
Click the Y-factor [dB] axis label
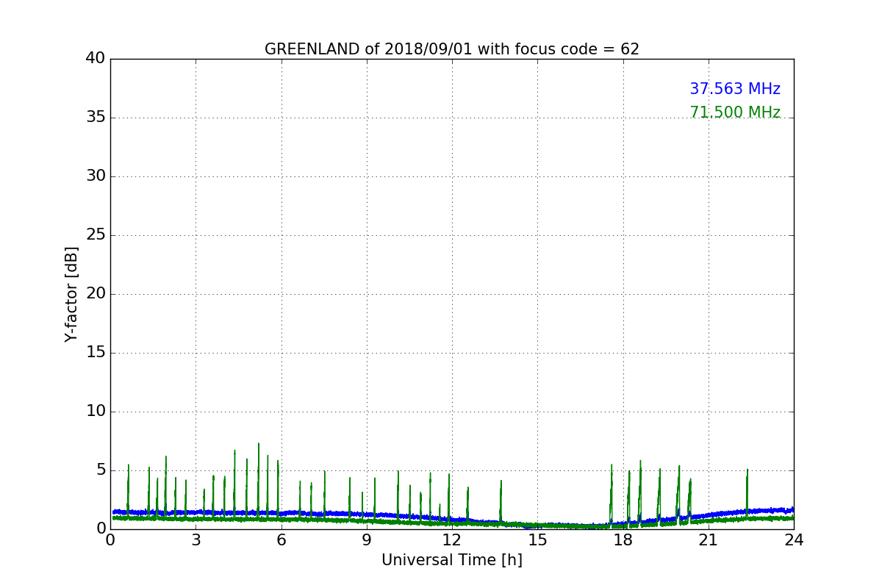click(71, 294)
